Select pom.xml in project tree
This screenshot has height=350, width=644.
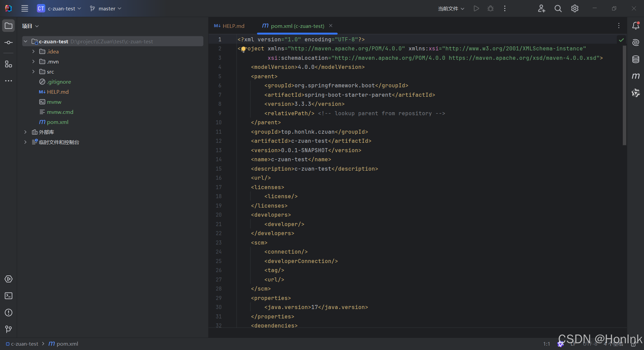[x=54, y=122]
